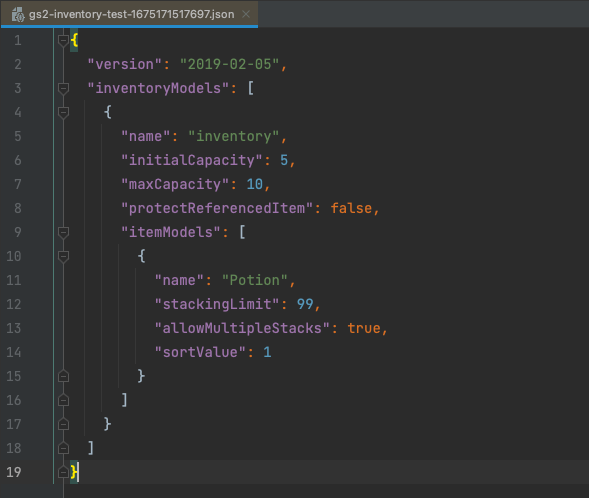Click the value 99 of stackingLimit

(305, 304)
